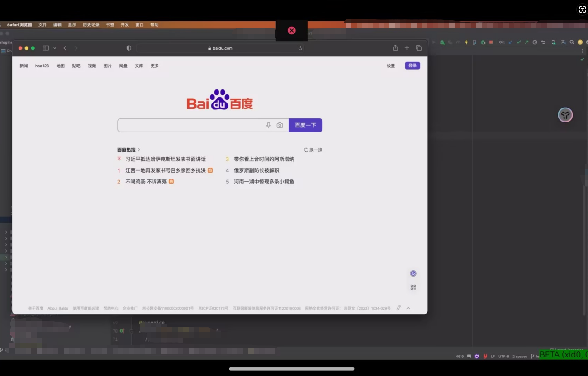Open hot search 河南一湖中惊现多条小鳄鱼
Image resolution: width=588 pixels, height=376 pixels.
point(264,182)
